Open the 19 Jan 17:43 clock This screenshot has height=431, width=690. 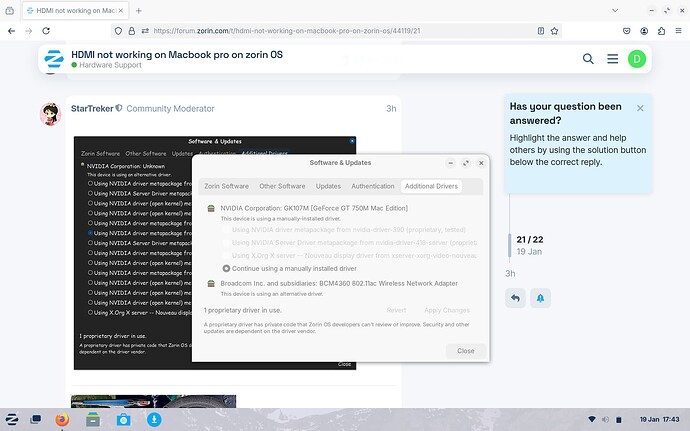(659, 420)
